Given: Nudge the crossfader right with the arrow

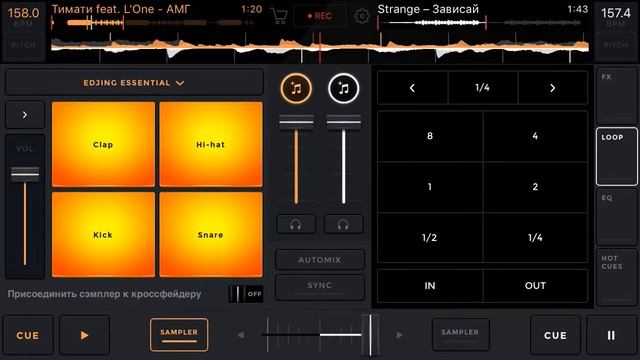Looking at the screenshot, I should (x=399, y=335).
